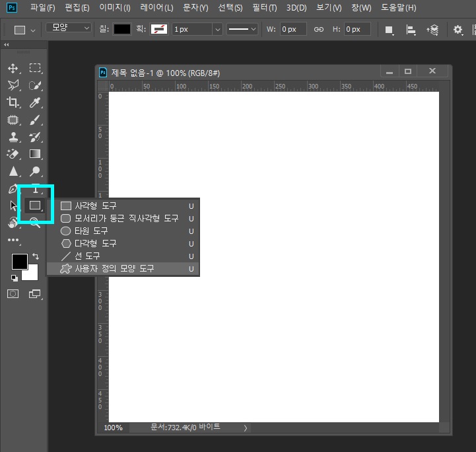
Task: Open the 보기(V) menu
Action: point(329,8)
